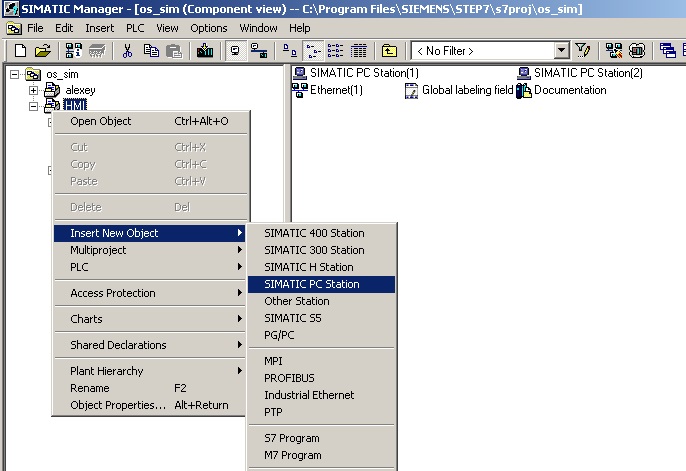Insert an Industrial Ethernet subnet
The height and width of the screenshot is (471, 686).
(x=322, y=395)
